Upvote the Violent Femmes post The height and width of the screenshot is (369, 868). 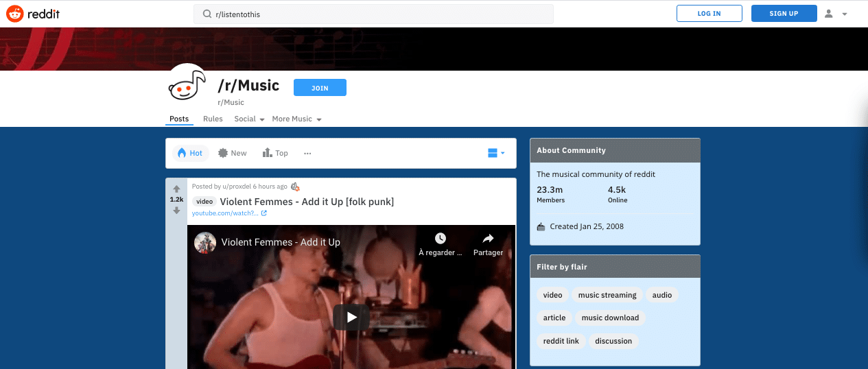176,189
